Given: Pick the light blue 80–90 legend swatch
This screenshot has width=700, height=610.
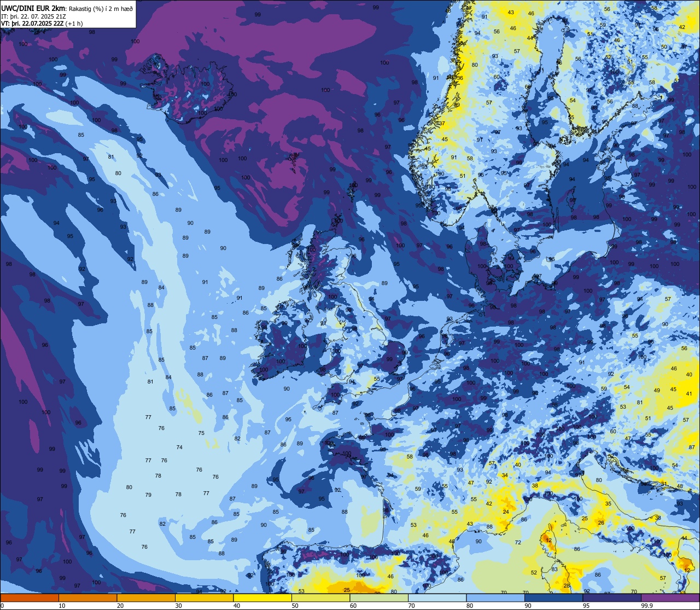Looking at the screenshot, I should click(495, 597).
